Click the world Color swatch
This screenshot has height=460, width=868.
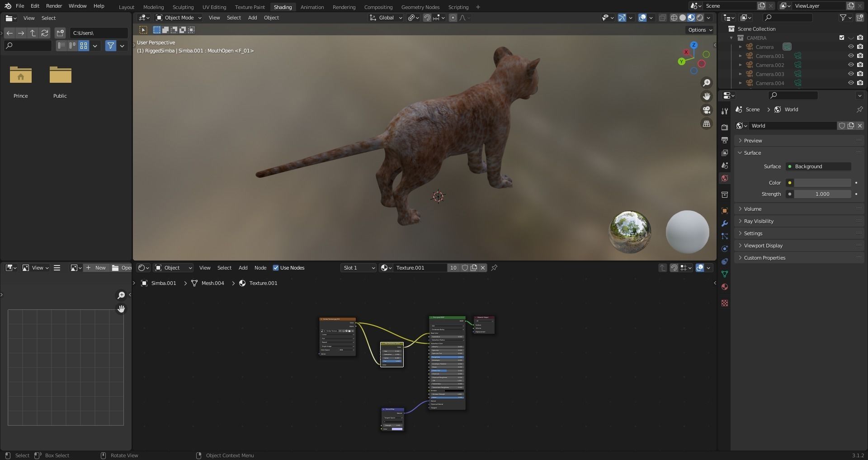point(823,183)
